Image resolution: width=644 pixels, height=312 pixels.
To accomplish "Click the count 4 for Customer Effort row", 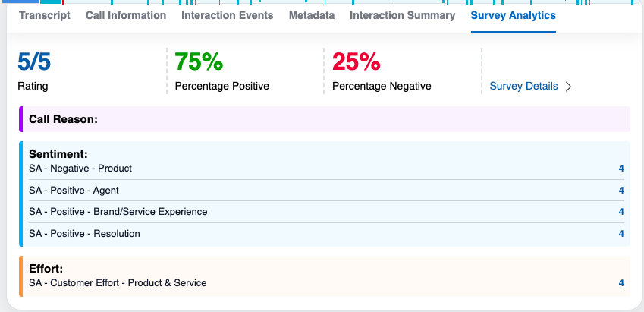I will click(x=621, y=283).
